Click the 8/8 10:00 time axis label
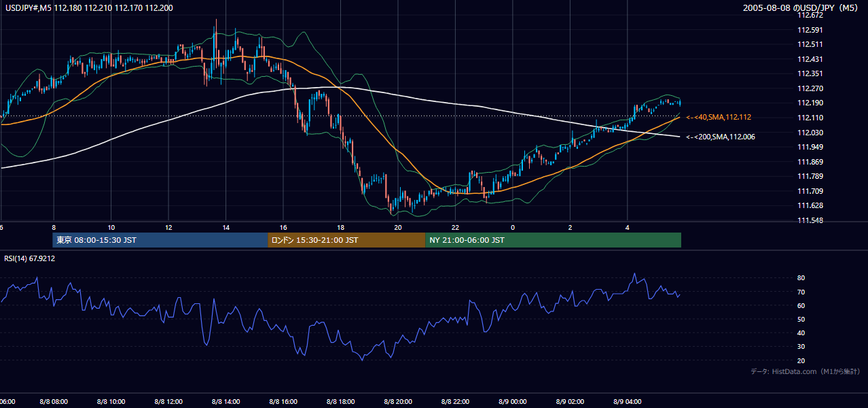Screen dimensions: 868x408 (111, 402)
